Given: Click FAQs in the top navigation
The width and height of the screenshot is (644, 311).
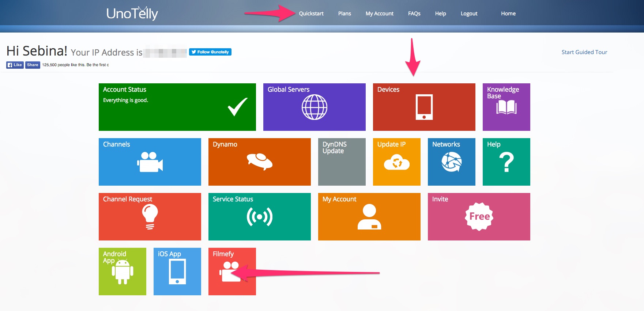Looking at the screenshot, I should [414, 14].
